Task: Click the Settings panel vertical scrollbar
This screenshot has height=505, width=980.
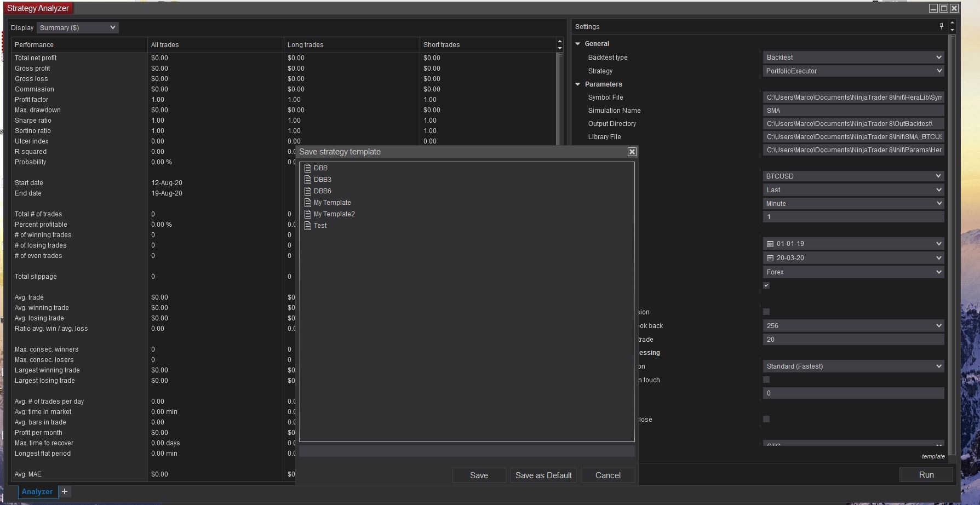Action: (952, 244)
